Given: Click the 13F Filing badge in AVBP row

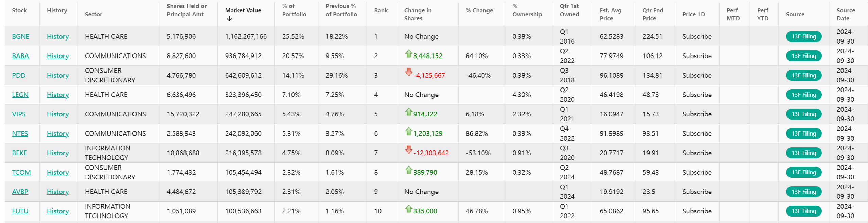Looking at the screenshot, I should tap(803, 192).
